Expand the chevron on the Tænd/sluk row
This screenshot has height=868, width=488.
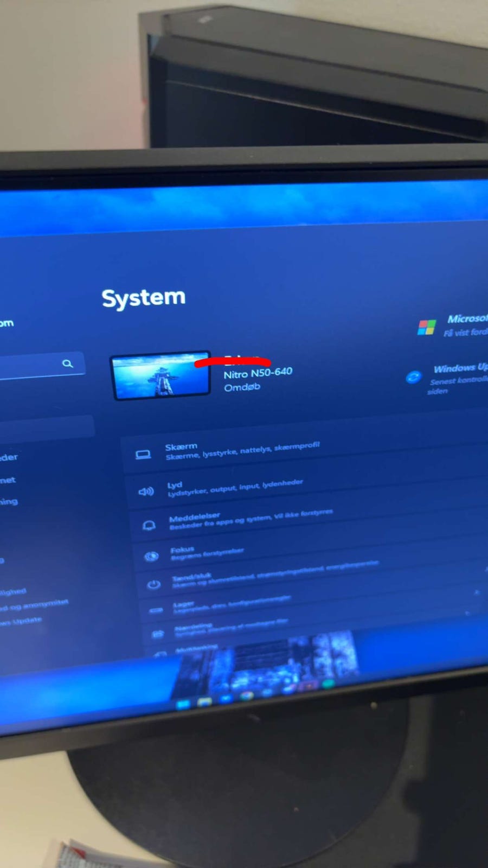coord(486,570)
